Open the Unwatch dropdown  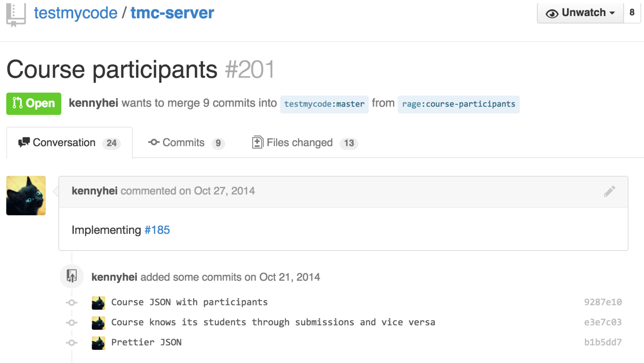580,13
